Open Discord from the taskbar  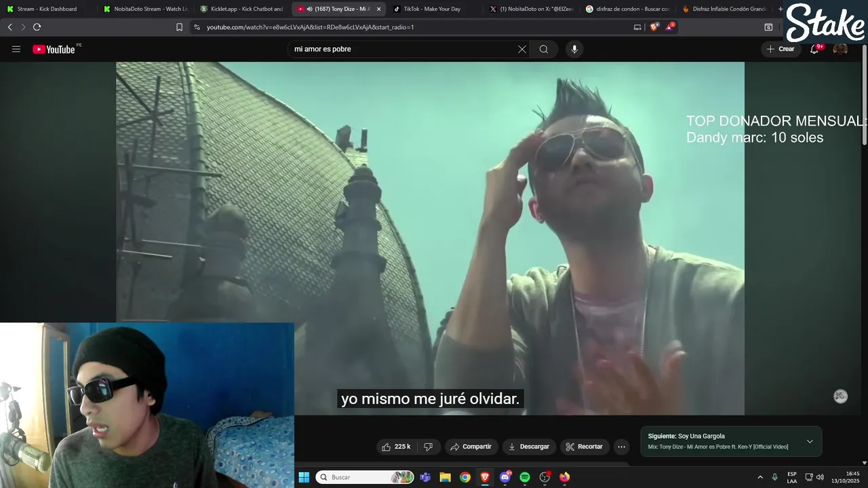[x=505, y=477]
